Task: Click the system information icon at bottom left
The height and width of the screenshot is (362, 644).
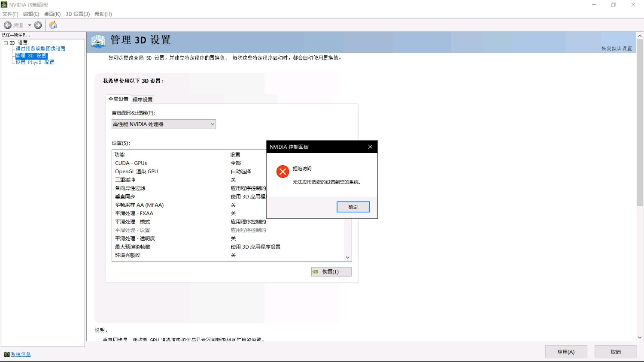Action: (x=6, y=354)
